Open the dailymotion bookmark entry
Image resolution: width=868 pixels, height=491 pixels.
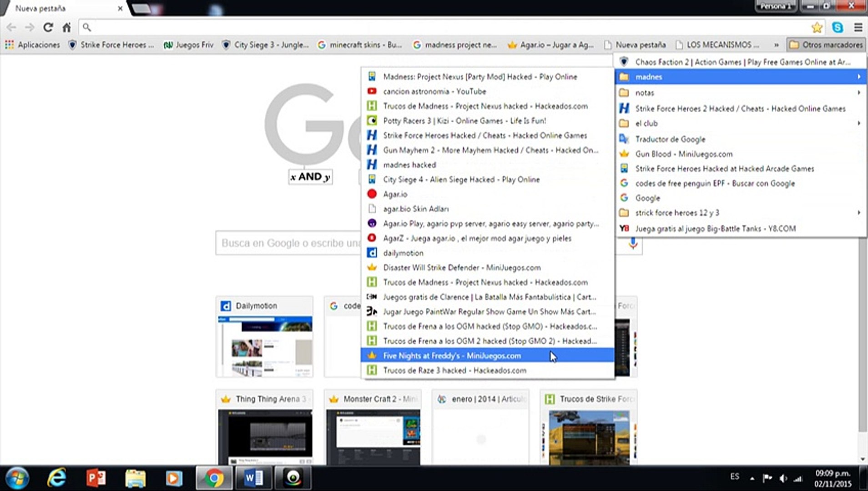[x=487, y=253]
